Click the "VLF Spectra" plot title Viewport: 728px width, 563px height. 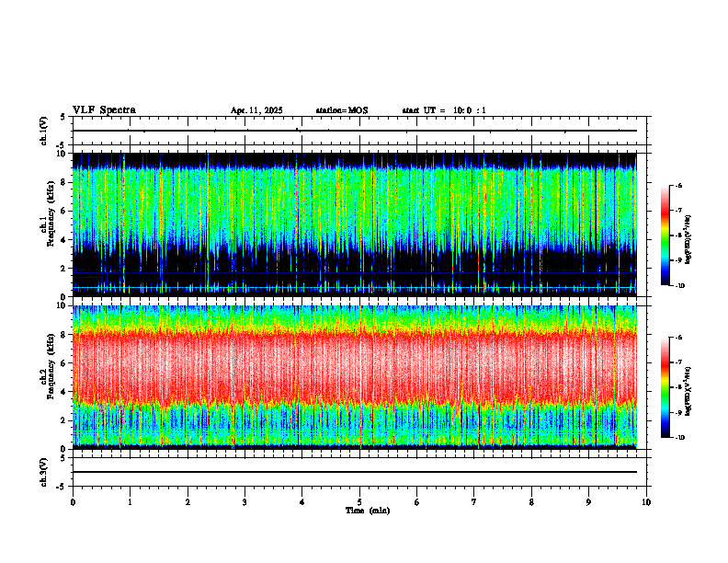[x=104, y=110]
